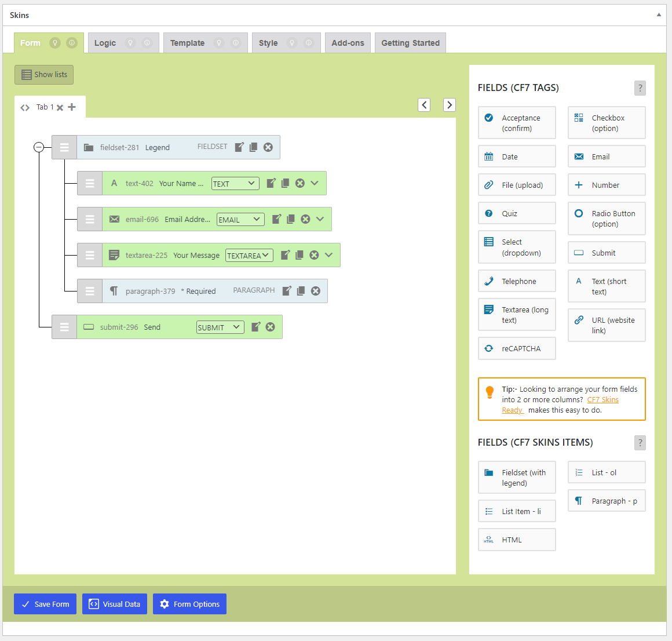Click help icon beside FIELDS (CF7 TAGS)
The image size is (672, 641).
[x=640, y=88]
